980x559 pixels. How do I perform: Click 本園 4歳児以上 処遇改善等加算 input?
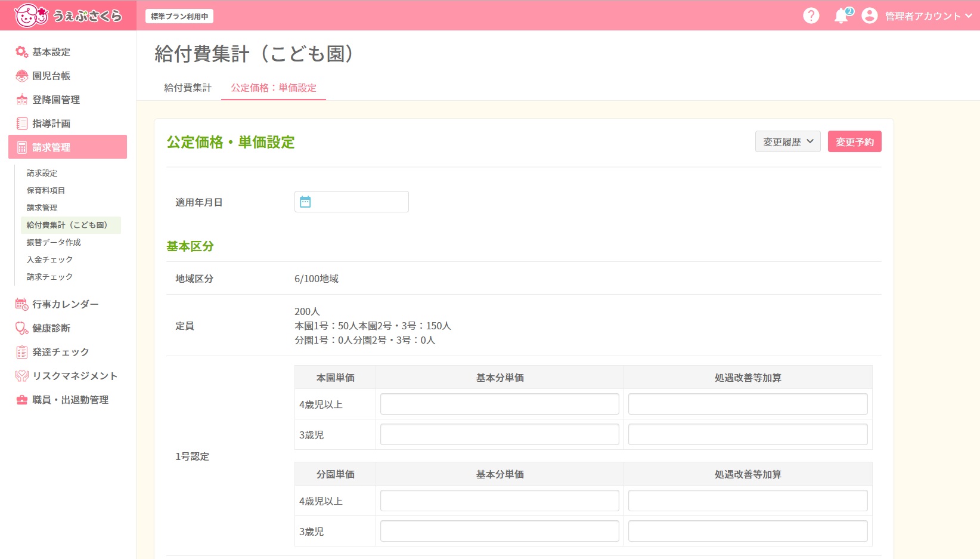pyautogui.click(x=748, y=404)
